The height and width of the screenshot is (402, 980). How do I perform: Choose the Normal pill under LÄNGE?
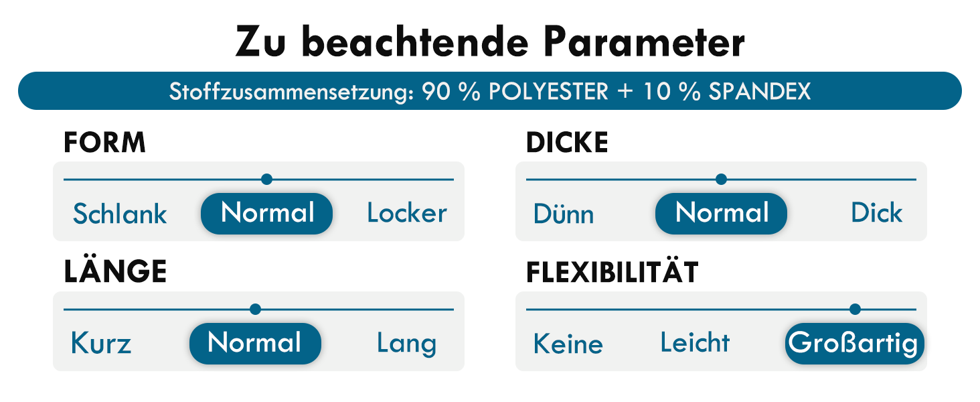[x=255, y=344]
